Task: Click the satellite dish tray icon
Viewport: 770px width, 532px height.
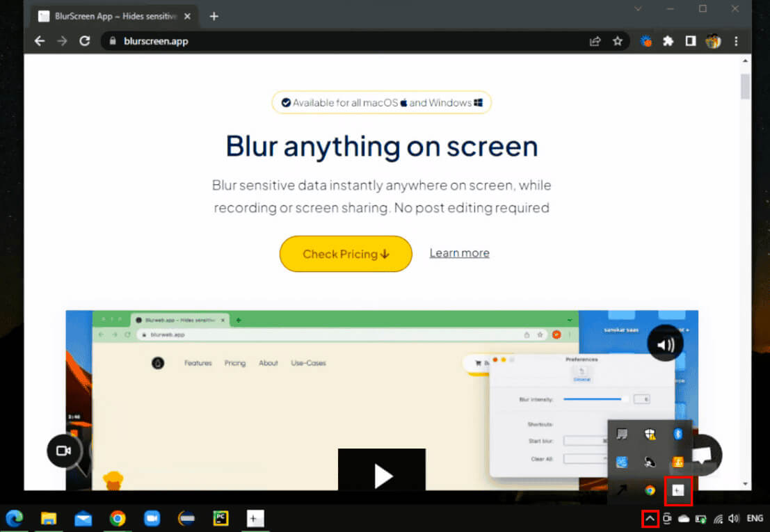Action: click(650, 462)
